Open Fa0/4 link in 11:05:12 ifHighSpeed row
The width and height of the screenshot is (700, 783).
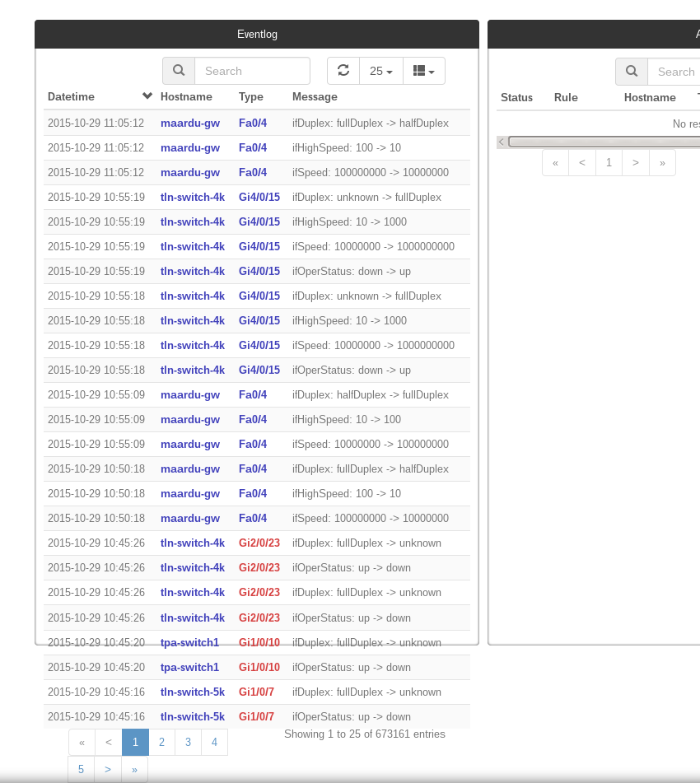(x=253, y=148)
